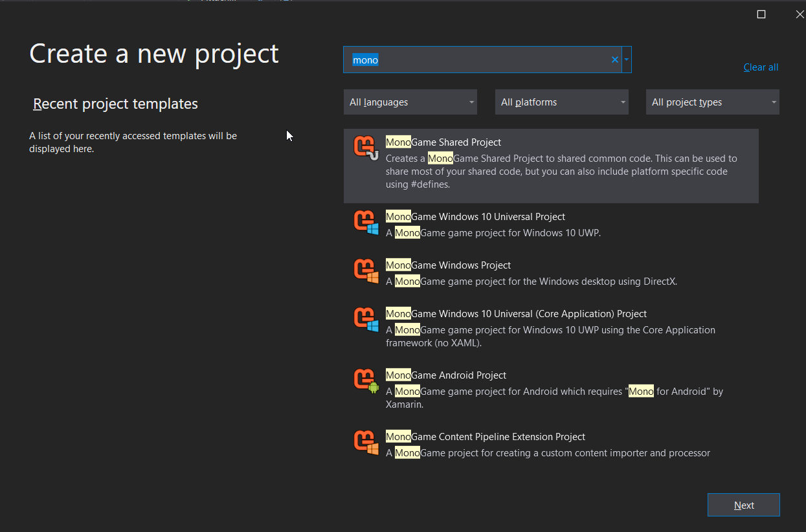
Task: Select MonoGame Windows 10 Universal Project title
Action: tap(475, 217)
